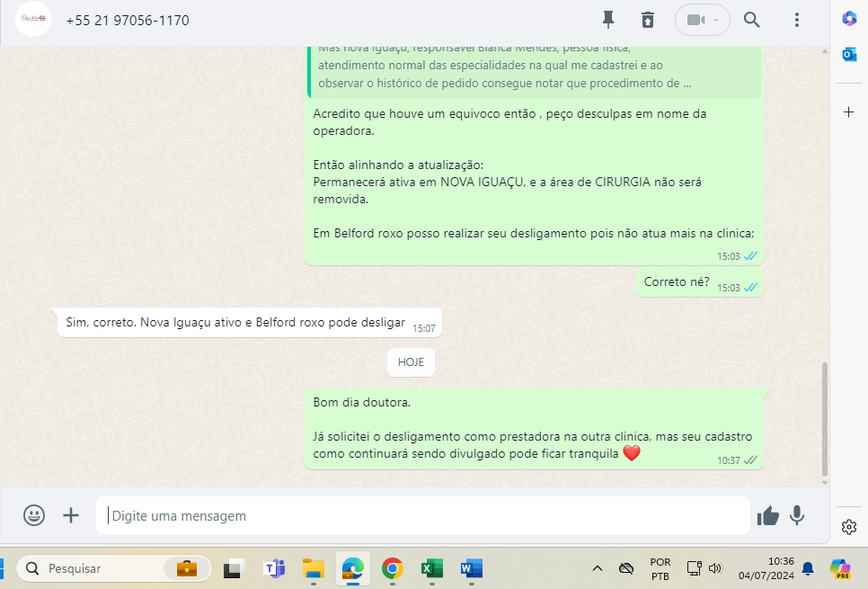Screen dimensions: 868x589
Task: Open Task View on the taskbar
Action: tap(235, 568)
